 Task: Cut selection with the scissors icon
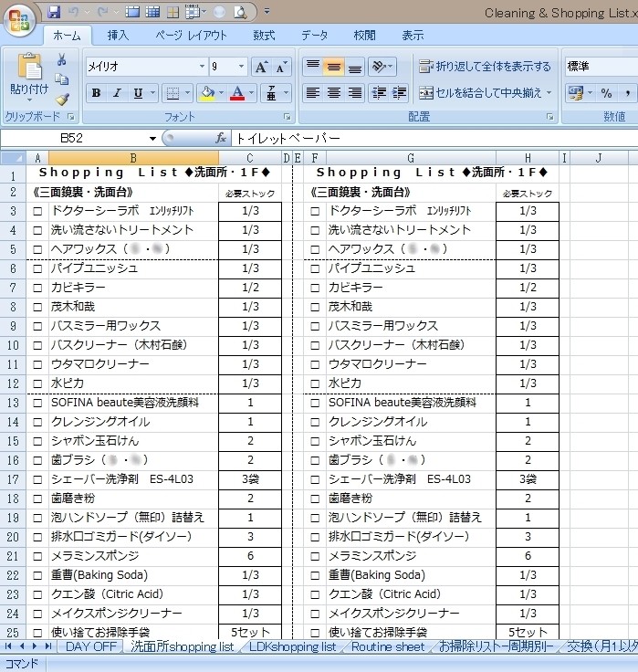coord(62,59)
